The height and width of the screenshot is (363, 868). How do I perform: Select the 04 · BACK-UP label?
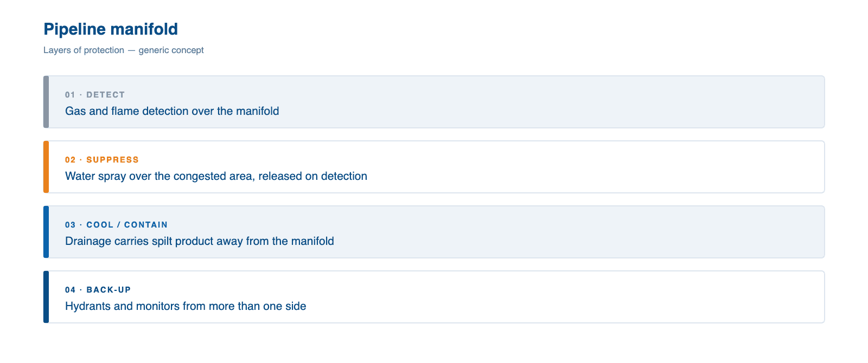point(98,290)
